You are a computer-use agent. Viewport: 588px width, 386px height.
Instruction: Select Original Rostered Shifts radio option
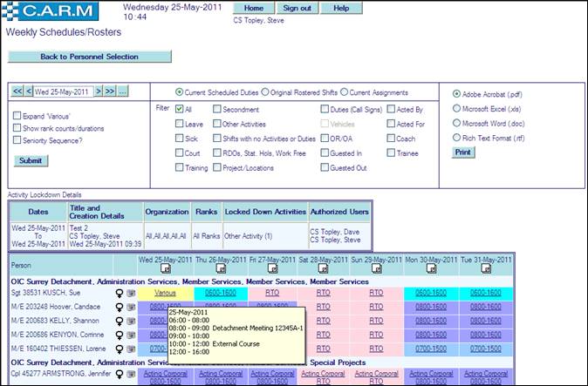click(265, 91)
